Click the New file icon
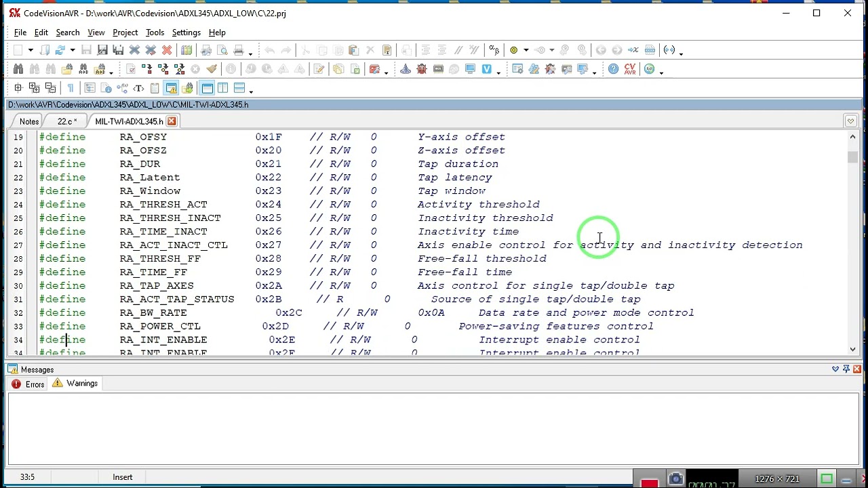868x488 pixels. pos(19,50)
